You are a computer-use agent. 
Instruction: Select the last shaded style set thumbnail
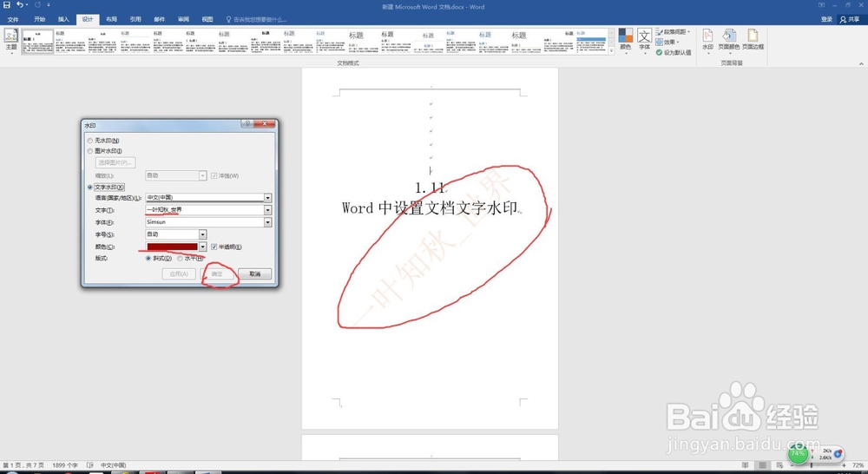(x=591, y=41)
